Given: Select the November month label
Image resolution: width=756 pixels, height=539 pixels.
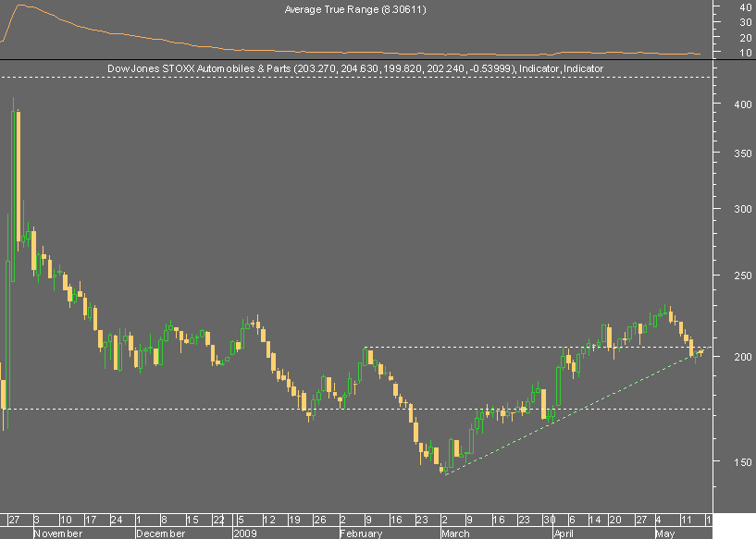Looking at the screenshot, I should pos(58,533).
